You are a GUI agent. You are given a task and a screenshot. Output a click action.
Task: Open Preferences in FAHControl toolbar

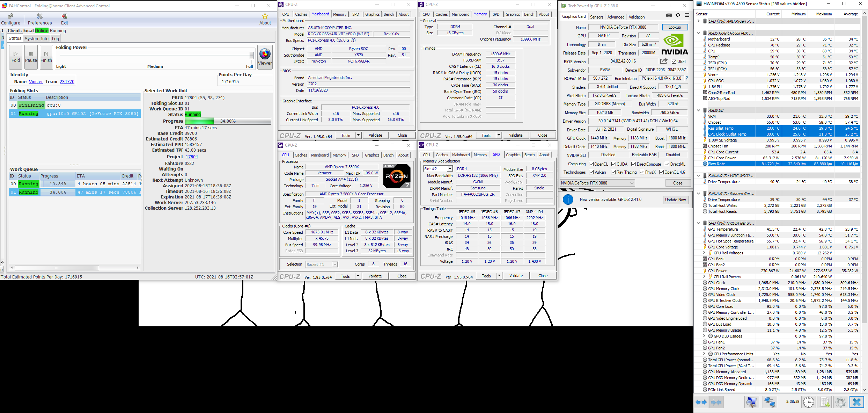pos(40,19)
